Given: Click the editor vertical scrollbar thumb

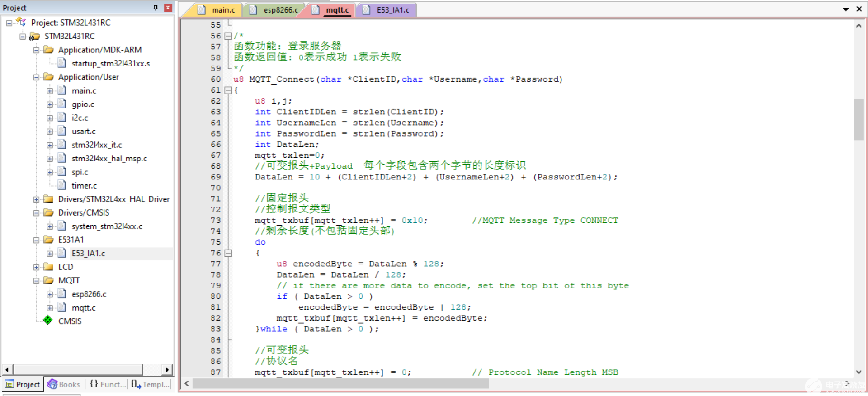Looking at the screenshot, I should click(859, 119).
